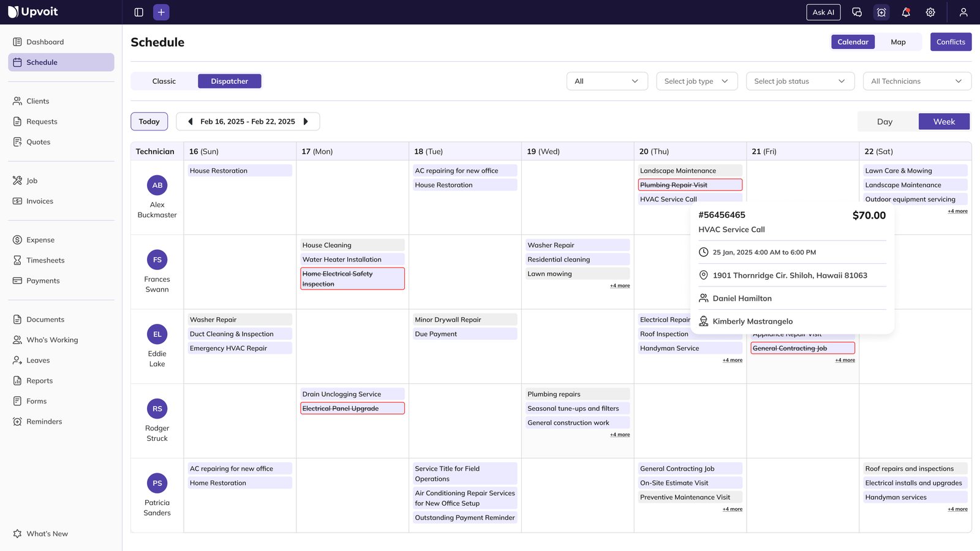Open the reminders alarm clock icon
This screenshot has width=980, height=551.
coord(881,12)
